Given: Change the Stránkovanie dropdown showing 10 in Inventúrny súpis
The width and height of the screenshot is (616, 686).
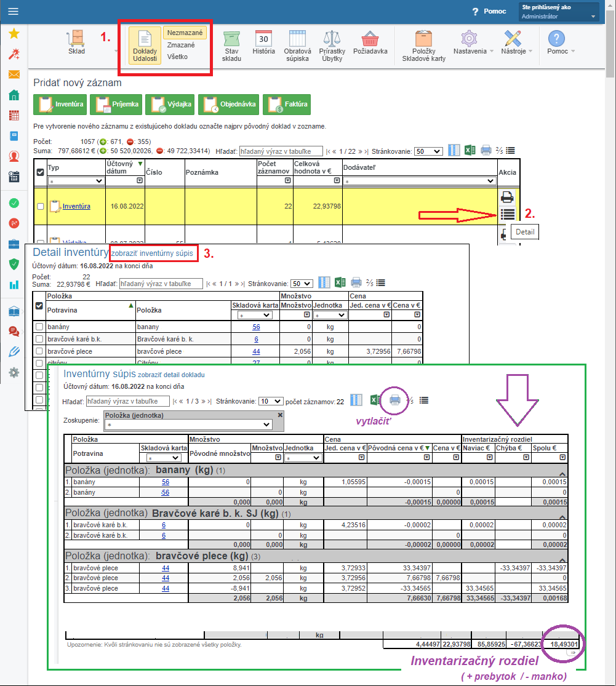Looking at the screenshot, I should (271, 401).
